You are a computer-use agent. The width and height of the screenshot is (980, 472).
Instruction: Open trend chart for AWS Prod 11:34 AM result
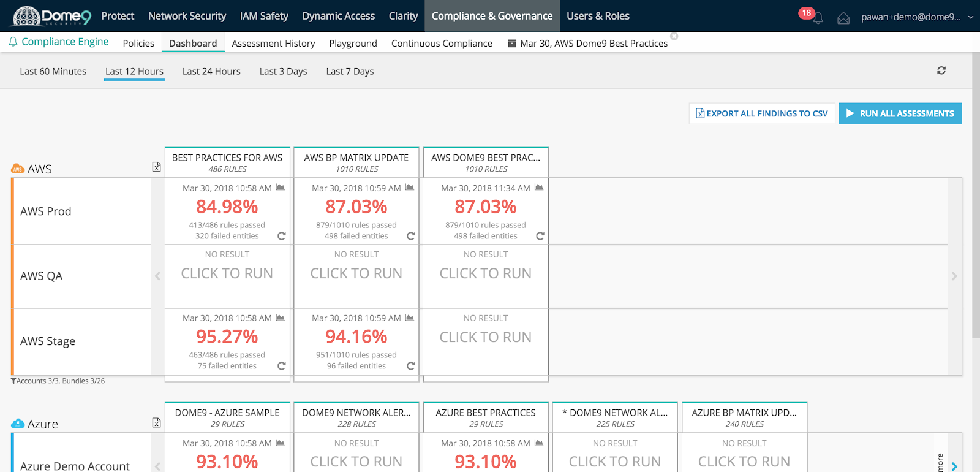click(x=539, y=188)
